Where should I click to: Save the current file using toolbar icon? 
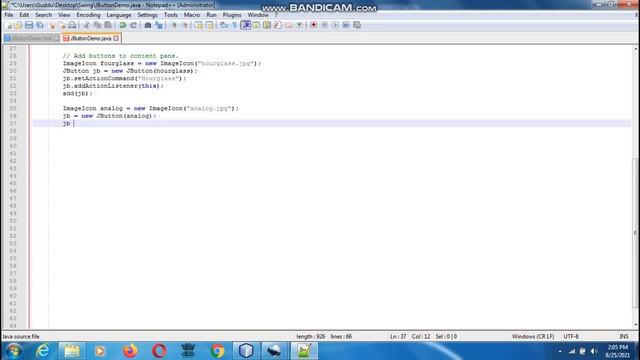pyautogui.click(x=29, y=25)
